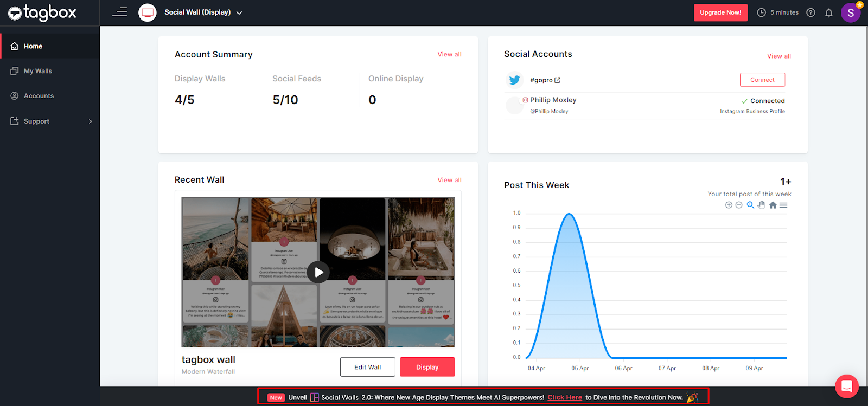Click the Support sidebar icon
Screen dimensions: 868x406
[15, 121]
